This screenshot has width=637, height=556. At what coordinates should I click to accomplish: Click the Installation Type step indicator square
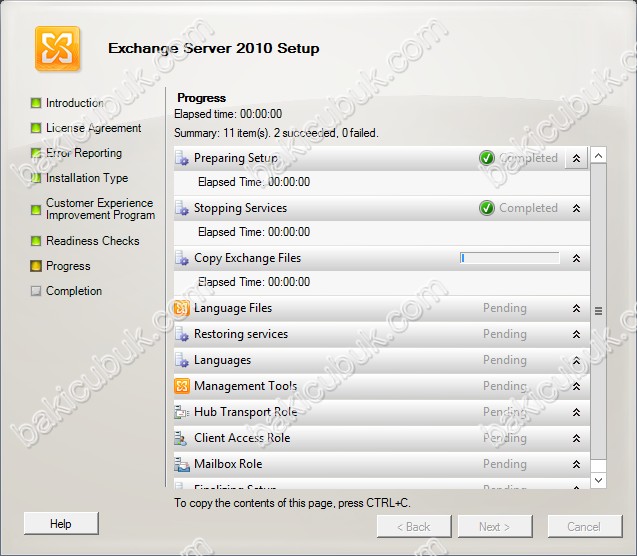point(36,178)
